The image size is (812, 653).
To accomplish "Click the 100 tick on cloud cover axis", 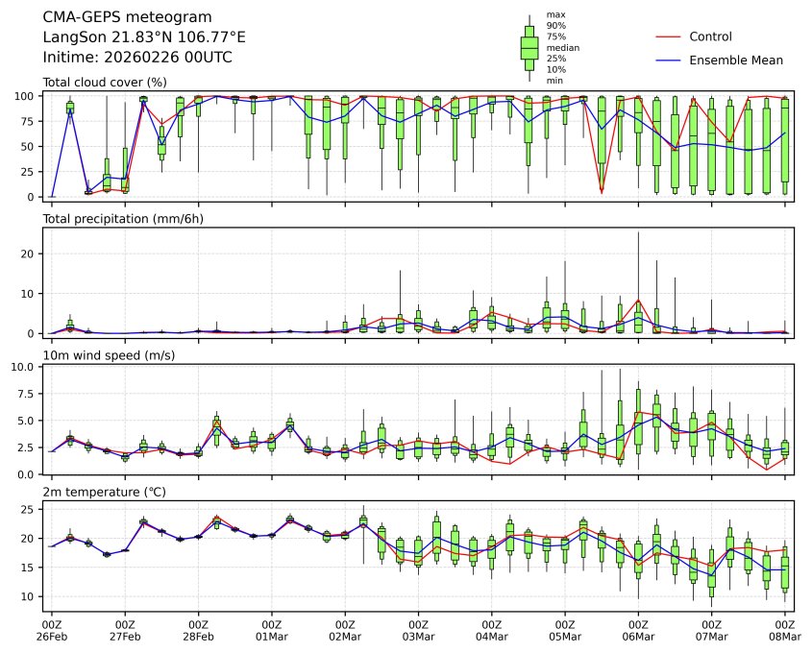I will pyautogui.click(x=27, y=96).
